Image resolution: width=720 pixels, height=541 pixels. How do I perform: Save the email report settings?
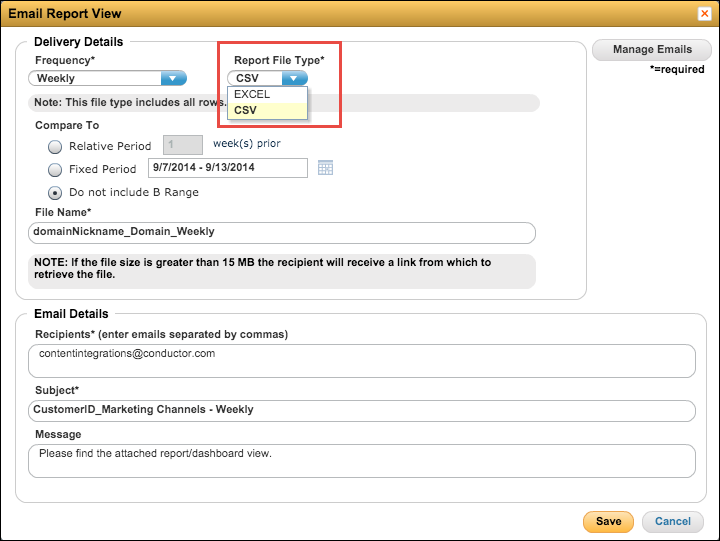coord(608,521)
